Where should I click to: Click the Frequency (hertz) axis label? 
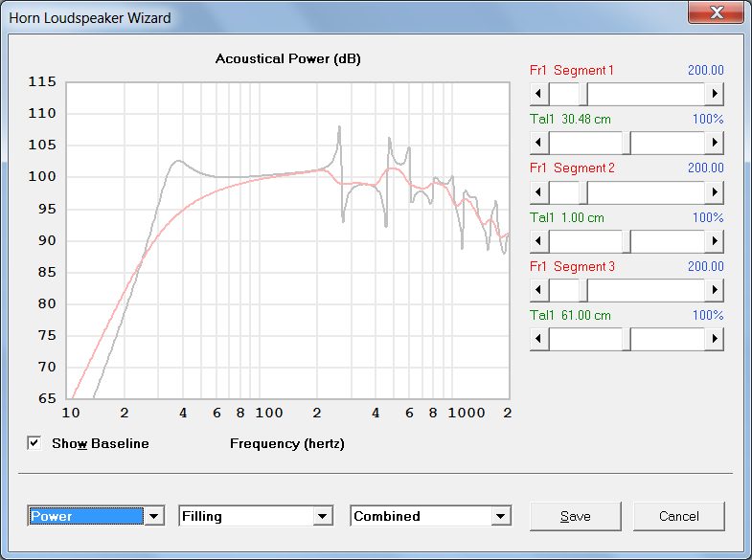(x=287, y=443)
